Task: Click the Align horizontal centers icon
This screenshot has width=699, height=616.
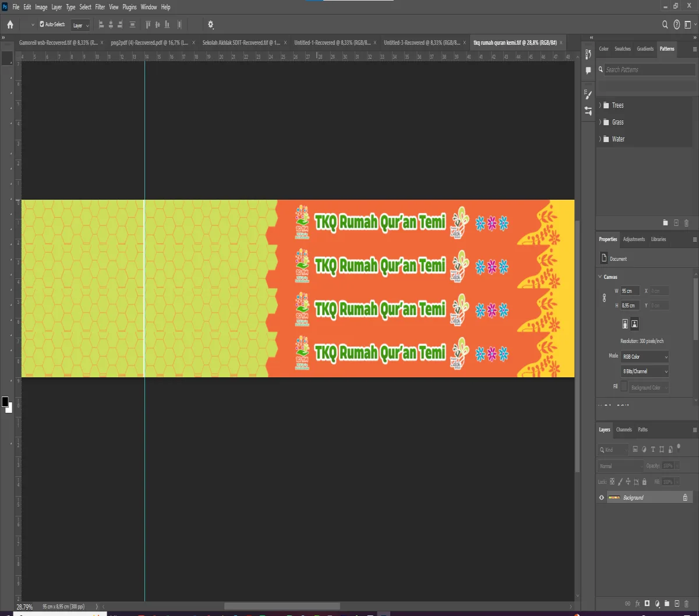Action: pyautogui.click(x=111, y=24)
